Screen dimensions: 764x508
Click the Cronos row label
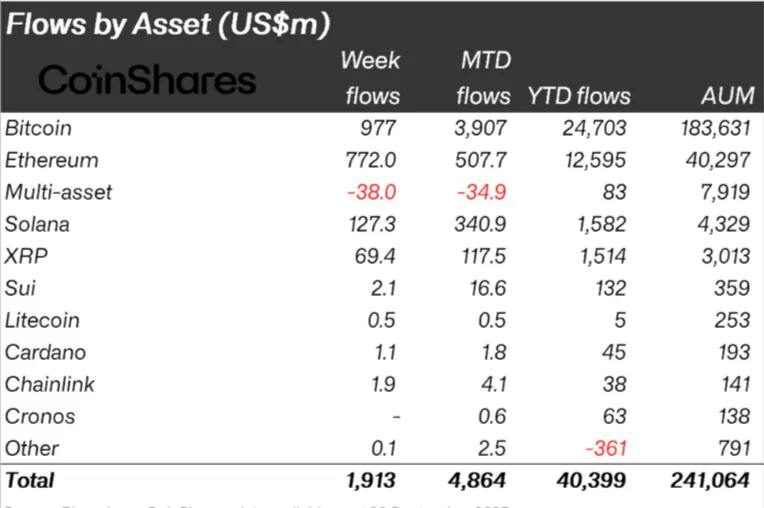(40, 416)
